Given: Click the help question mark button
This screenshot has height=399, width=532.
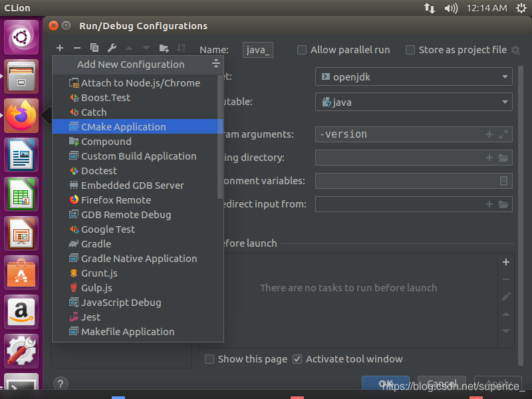Looking at the screenshot, I should tap(61, 384).
